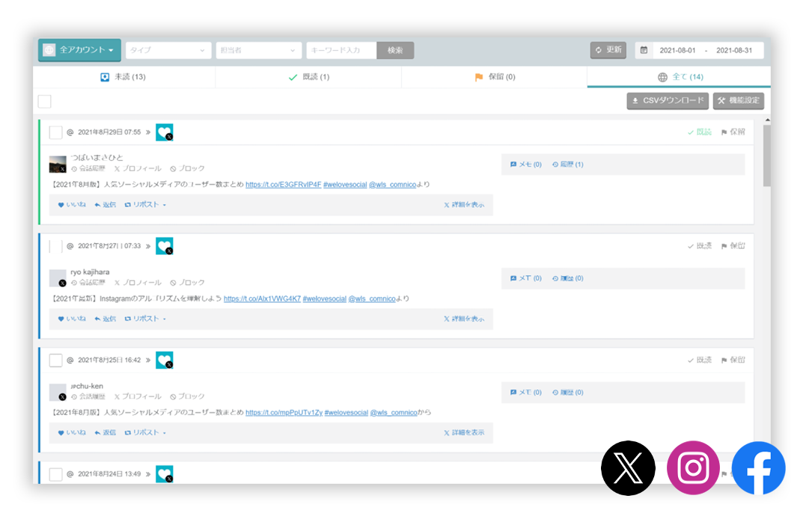Check the box for the 8月29日 07:55 post
Screen dimensions: 812x531
[x=55, y=132]
